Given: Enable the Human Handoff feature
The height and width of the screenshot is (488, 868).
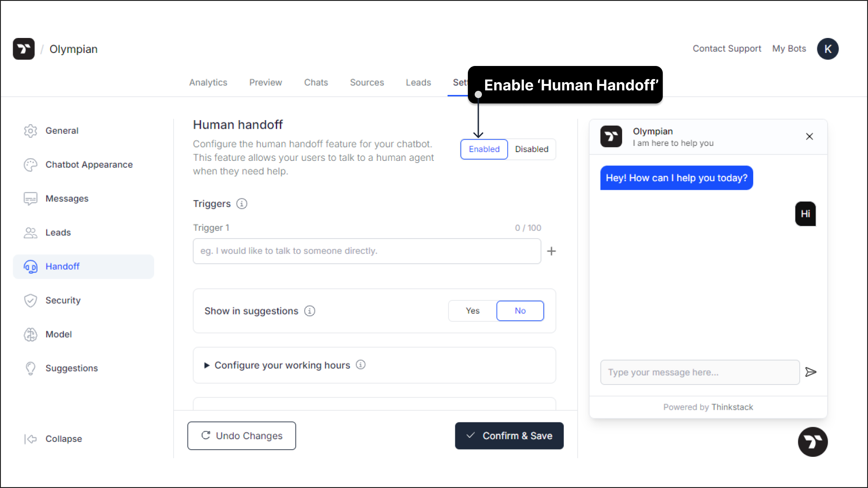Looking at the screenshot, I should (x=484, y=149).
